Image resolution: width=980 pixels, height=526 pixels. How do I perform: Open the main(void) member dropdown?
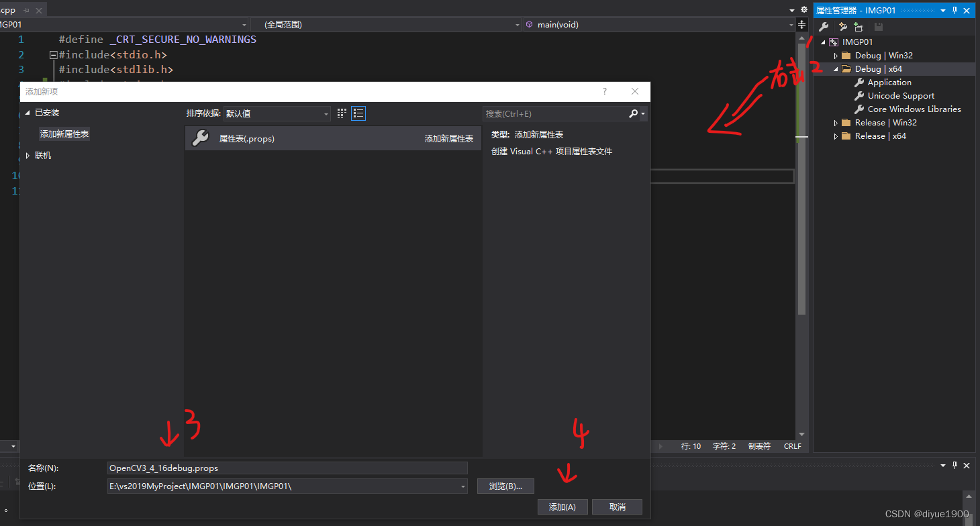click(791, 24)
